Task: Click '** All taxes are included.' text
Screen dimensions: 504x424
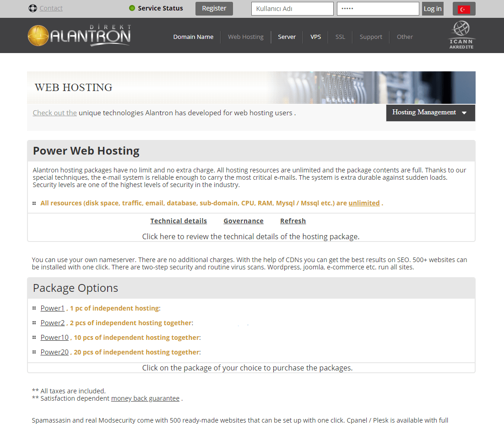Action: 69,391
